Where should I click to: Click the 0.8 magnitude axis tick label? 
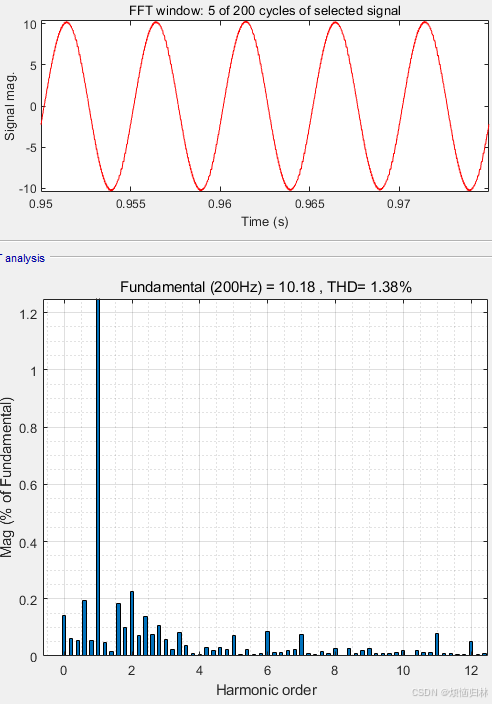(x=28, y=428)
